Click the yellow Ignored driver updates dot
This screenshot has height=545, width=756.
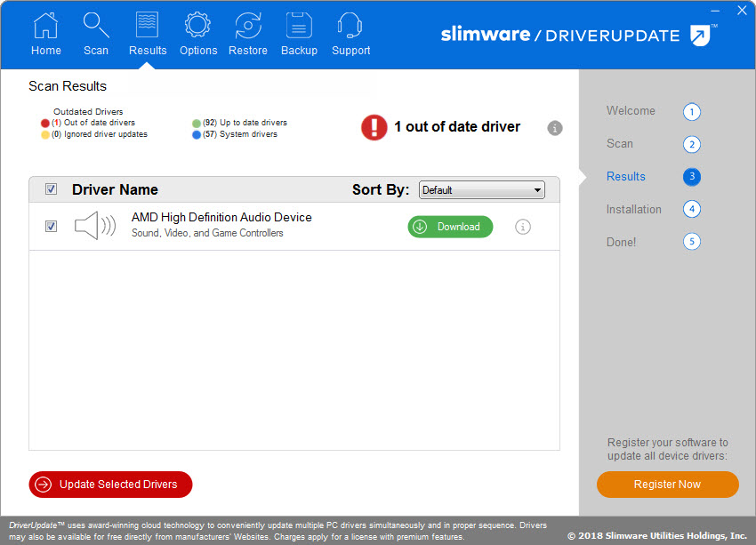pyautogui.click(x=44, y=135)
